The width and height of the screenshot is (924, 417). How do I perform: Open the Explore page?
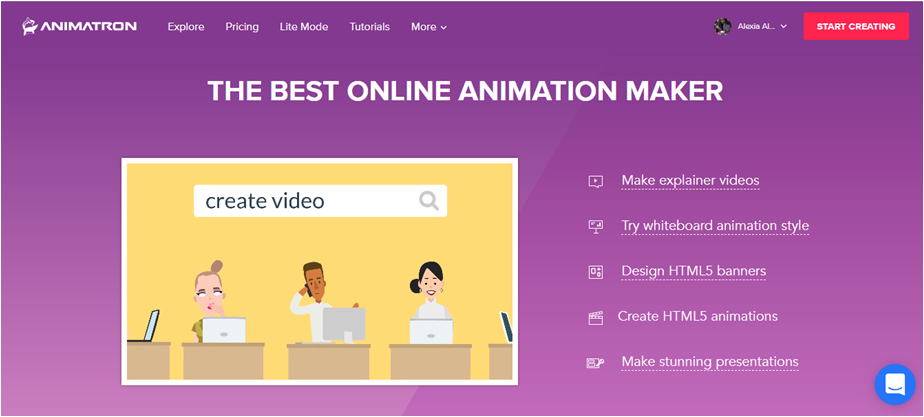(186, 27)
